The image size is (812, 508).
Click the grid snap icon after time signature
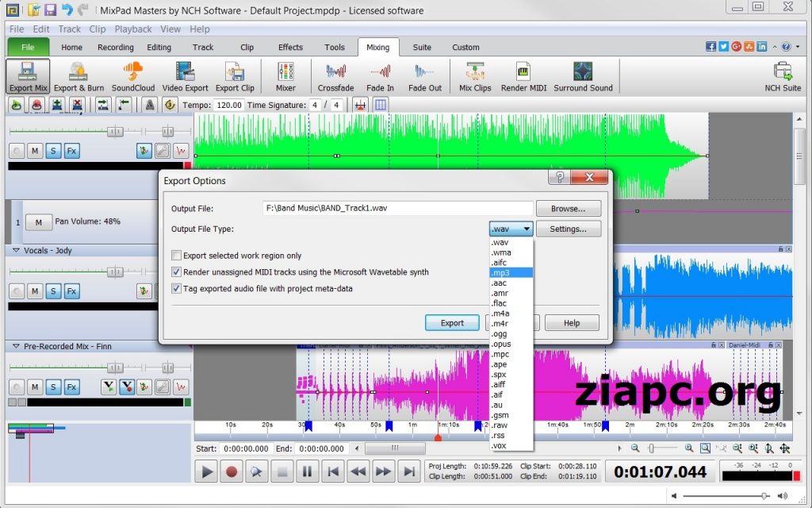[380, 106]
